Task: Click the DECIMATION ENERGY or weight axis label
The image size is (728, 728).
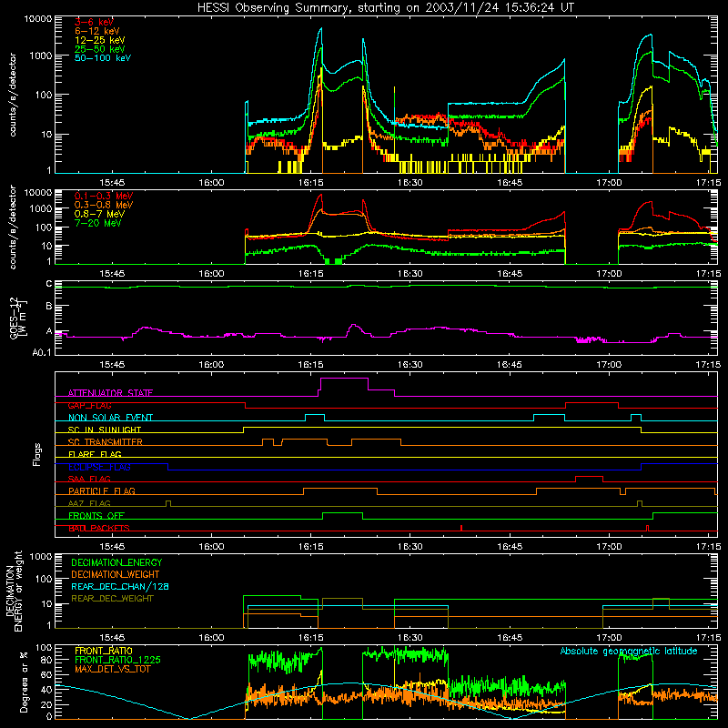Action: click(14, 591)
